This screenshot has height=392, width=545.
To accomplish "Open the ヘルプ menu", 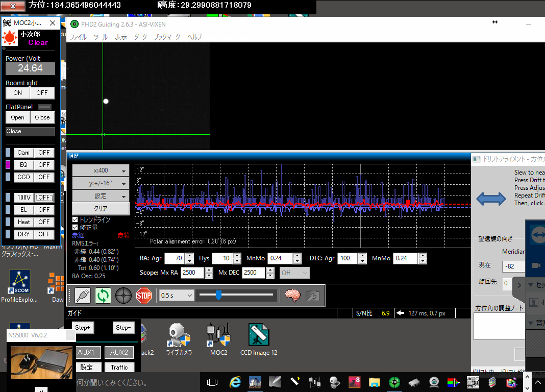I will [x=194, y=37].
